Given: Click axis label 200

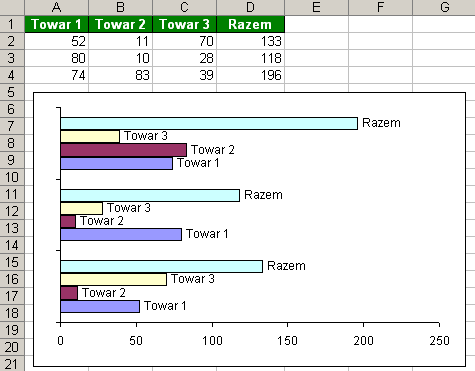Looking at the screenshot, I should [364, 341].
